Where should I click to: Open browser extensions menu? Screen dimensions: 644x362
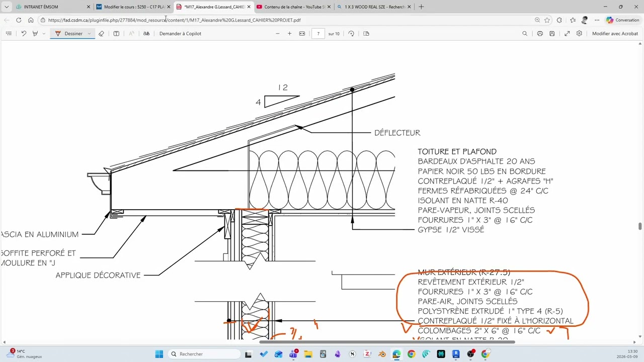point(559,20)
